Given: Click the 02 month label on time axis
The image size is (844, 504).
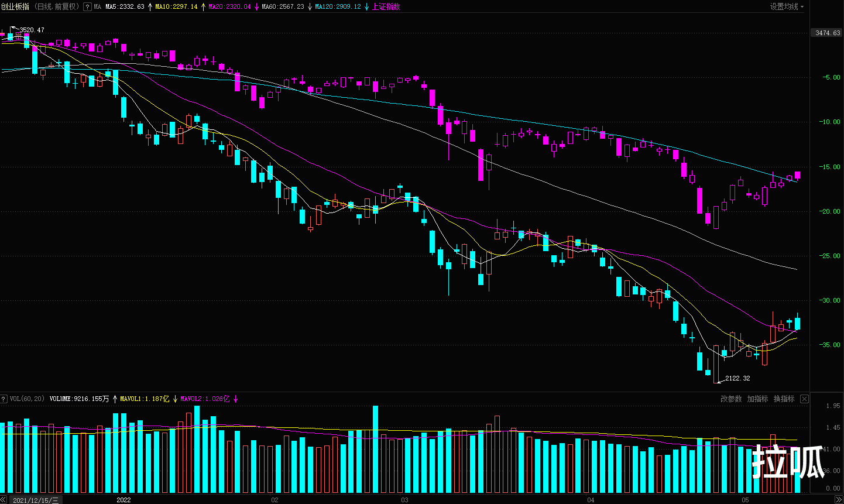Looking at the screenshot, I should tap(275, 499).
